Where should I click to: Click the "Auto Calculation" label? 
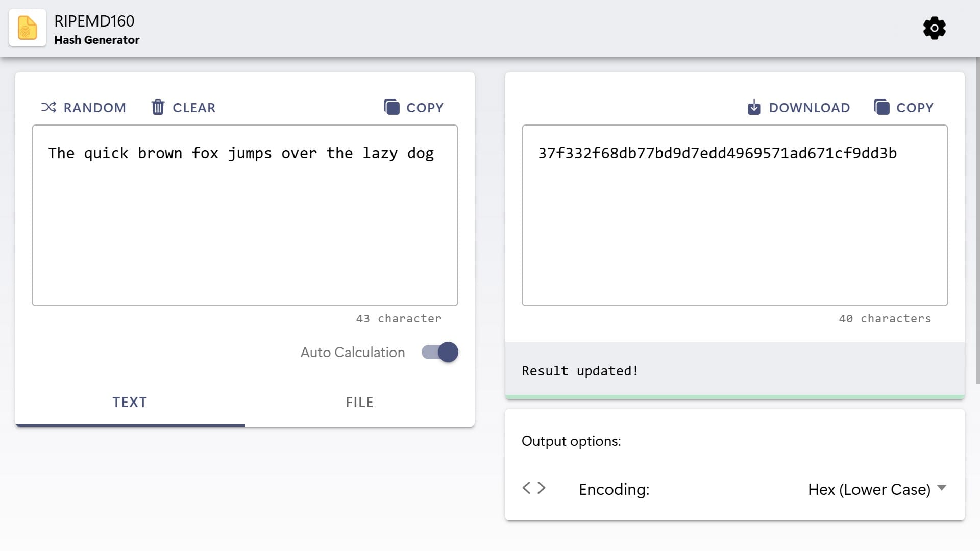(353, 352)
